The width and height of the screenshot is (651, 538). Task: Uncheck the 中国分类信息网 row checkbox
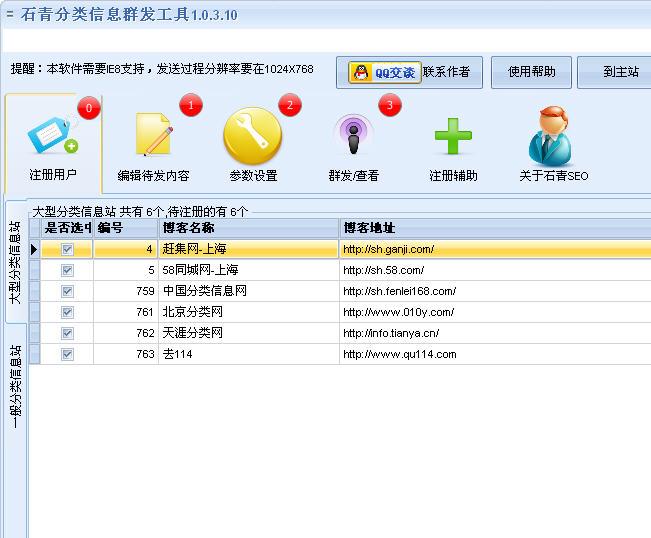coord(67,291)
